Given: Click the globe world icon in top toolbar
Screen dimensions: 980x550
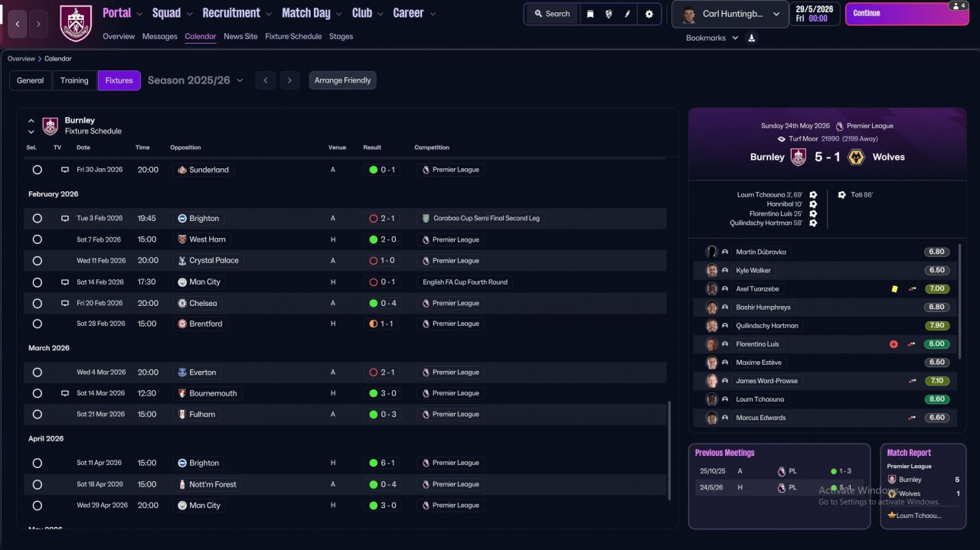Looking at the screenshot, I should tap(609, 14).
